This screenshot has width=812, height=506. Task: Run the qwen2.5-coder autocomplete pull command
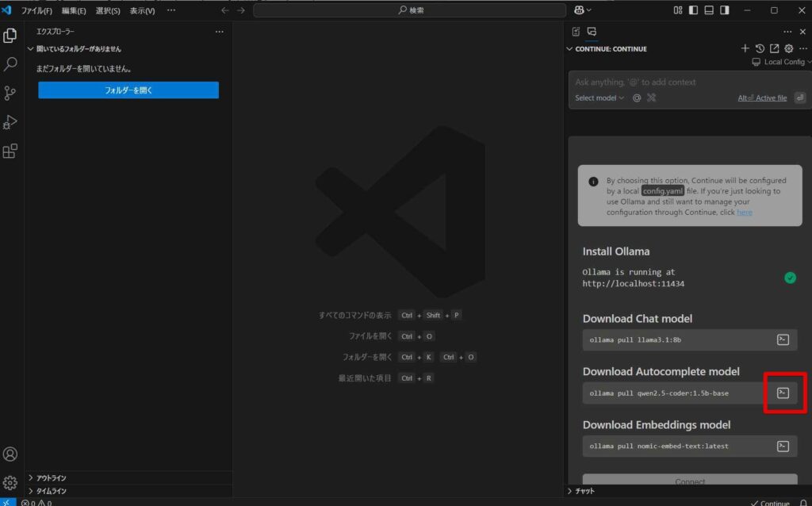[x=783, y=393]
